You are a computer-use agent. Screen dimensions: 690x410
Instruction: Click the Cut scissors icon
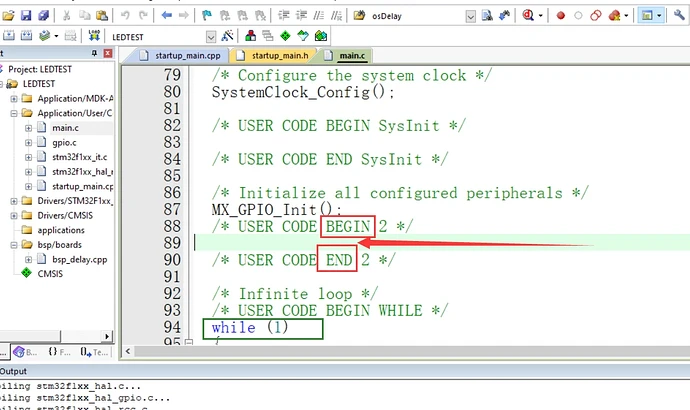click(x=66, y=15)
